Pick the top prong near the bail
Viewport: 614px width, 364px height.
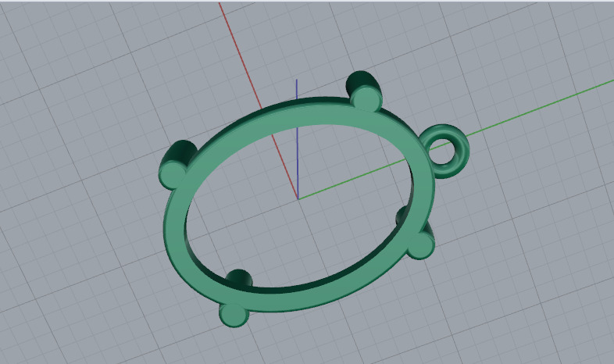click(364, 91)
